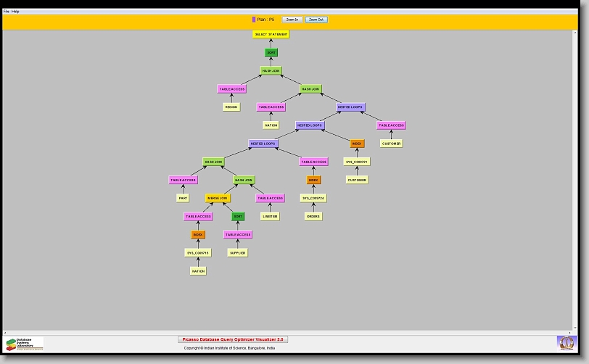This screenshot has height=364, width=589.
Task: Click the LINEITEM table node
Action: (x=270, y=216)
